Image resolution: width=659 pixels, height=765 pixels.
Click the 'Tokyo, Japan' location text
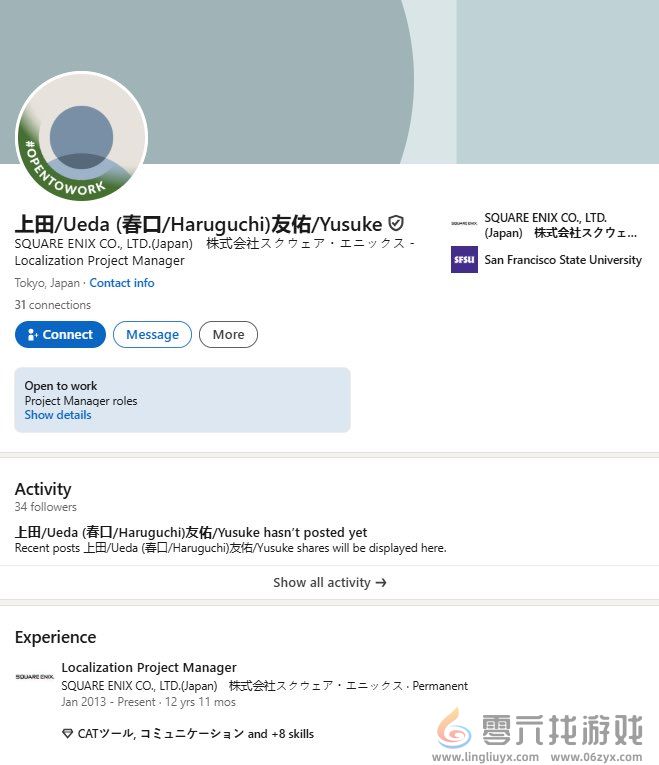click(47, 283)
